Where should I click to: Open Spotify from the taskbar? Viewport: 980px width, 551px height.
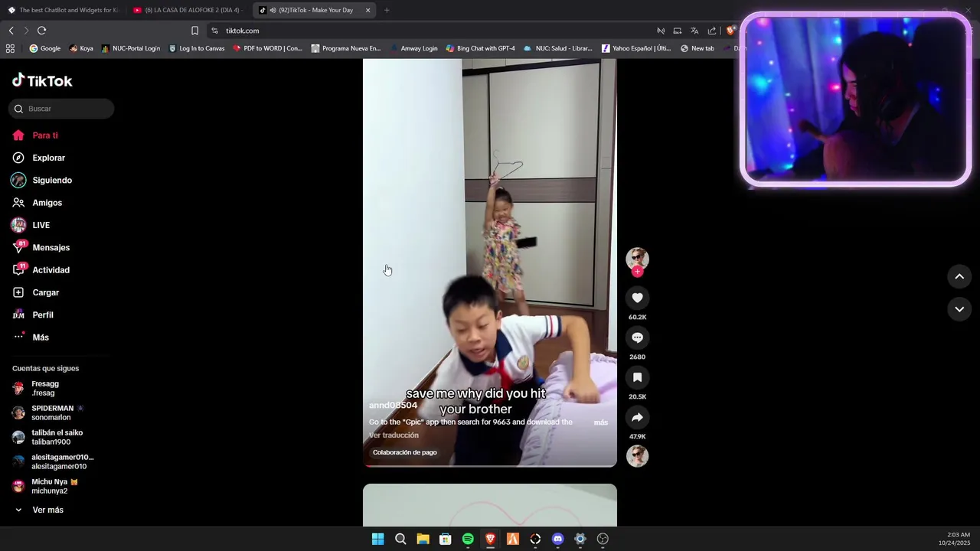[468, 539]
